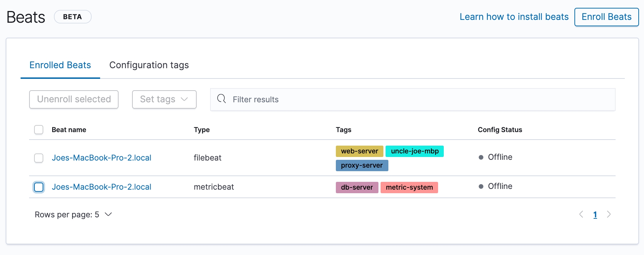The width and height of the screenshot is (644, 255).
Task: Toggle the select-all beats checkbox
Action: pos(39,130)
